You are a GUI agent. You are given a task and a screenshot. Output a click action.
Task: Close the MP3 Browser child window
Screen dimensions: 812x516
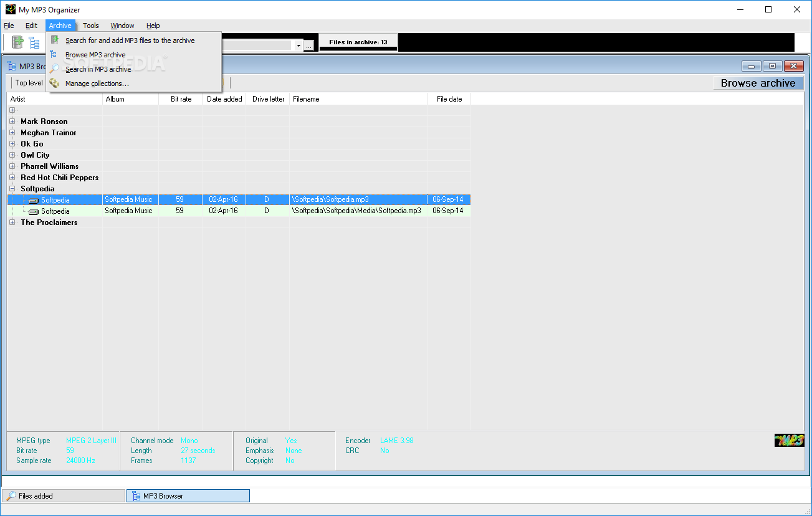pyautogui.click(x=793, y=66)
